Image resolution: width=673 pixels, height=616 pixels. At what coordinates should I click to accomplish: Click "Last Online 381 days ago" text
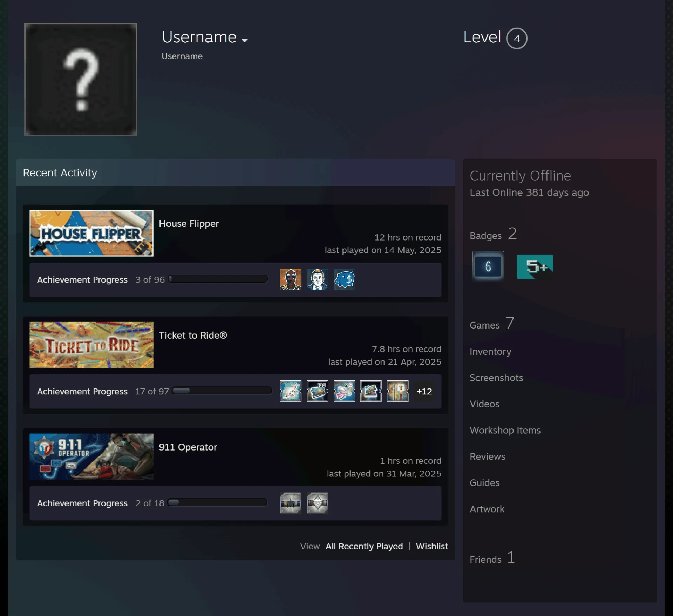tap(529, 192)
